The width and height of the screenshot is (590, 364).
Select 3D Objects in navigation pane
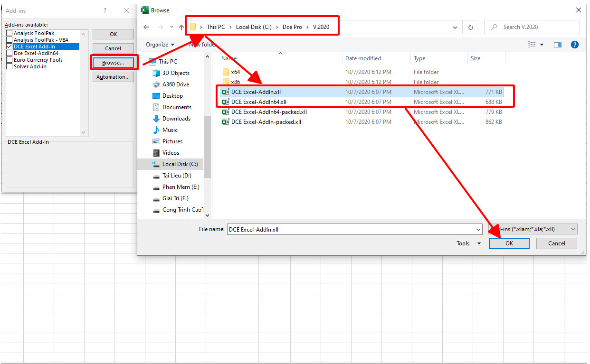176,73
